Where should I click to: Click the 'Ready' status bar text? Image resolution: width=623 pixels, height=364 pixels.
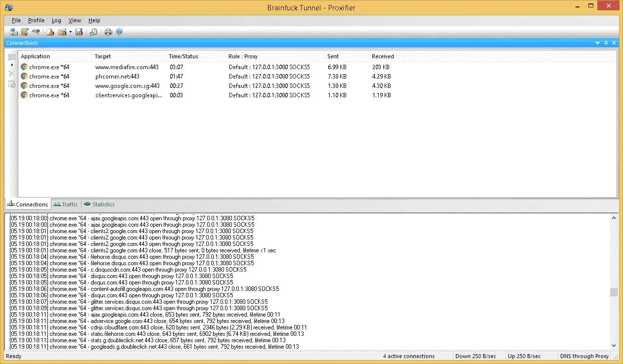click(14, 356)
